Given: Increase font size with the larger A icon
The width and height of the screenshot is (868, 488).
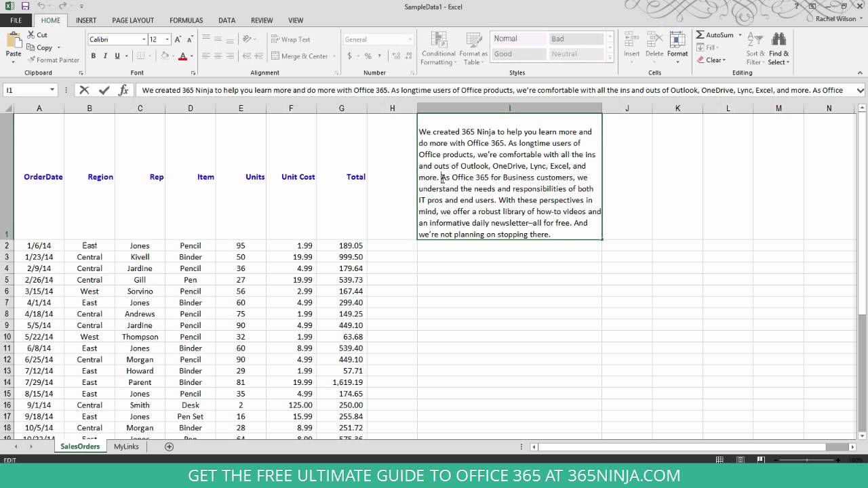Looking at the screenshot, I should click(x=178, y=39).
